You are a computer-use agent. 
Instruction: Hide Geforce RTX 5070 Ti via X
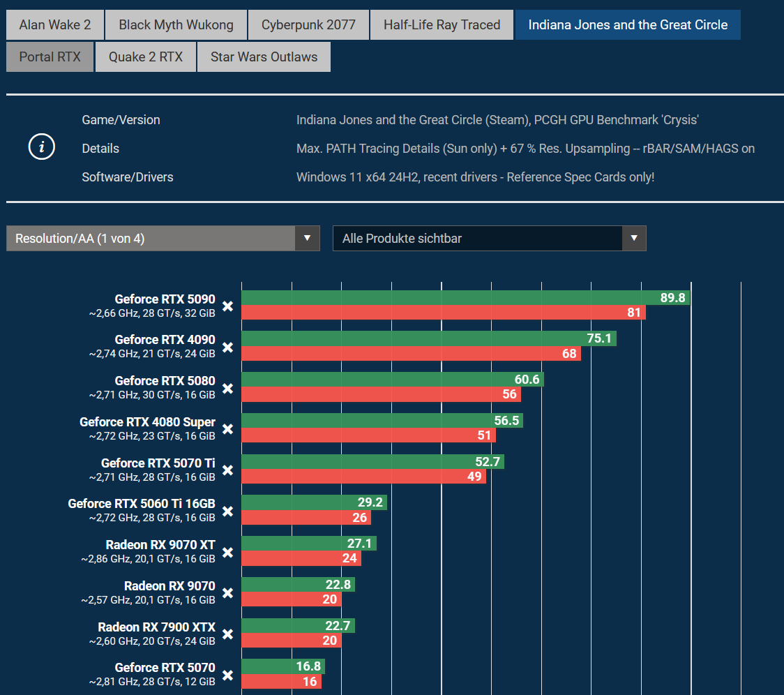(x=227, y=470)
